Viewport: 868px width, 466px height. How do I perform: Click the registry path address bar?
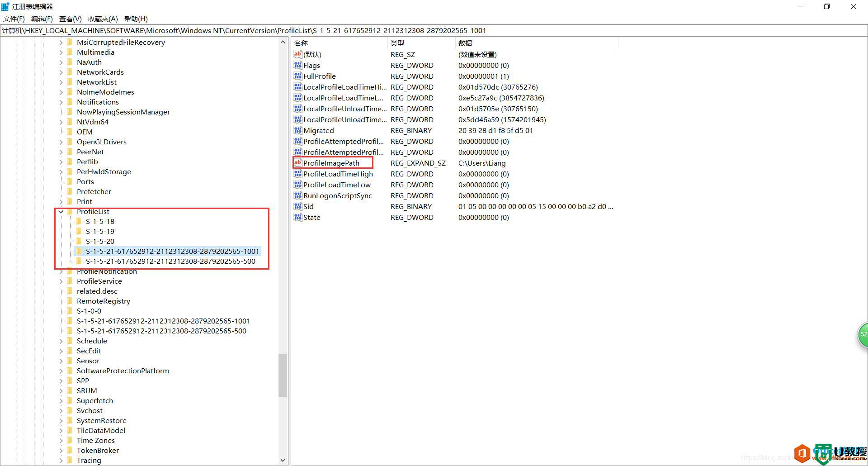[x=434, y=30]
